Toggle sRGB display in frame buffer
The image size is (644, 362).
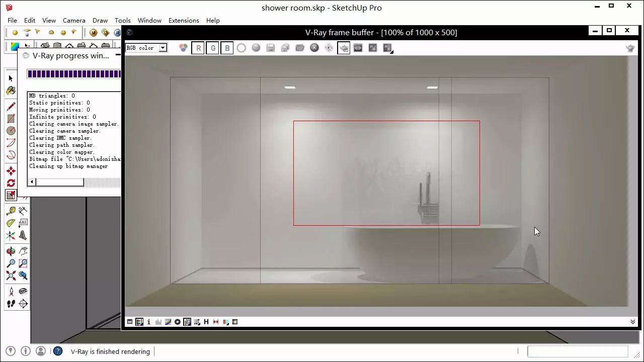(x=187, y=322)
